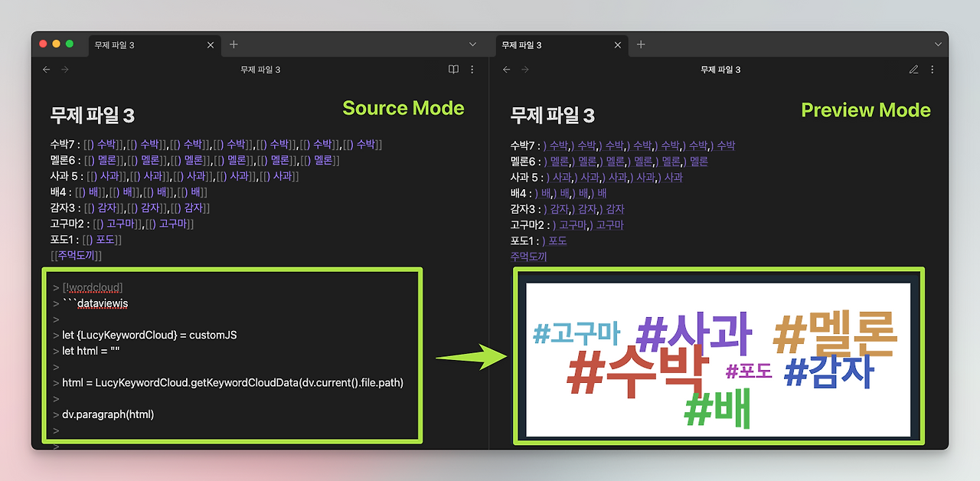Switch to editing view with pencil icon

[x=913, y=70]
